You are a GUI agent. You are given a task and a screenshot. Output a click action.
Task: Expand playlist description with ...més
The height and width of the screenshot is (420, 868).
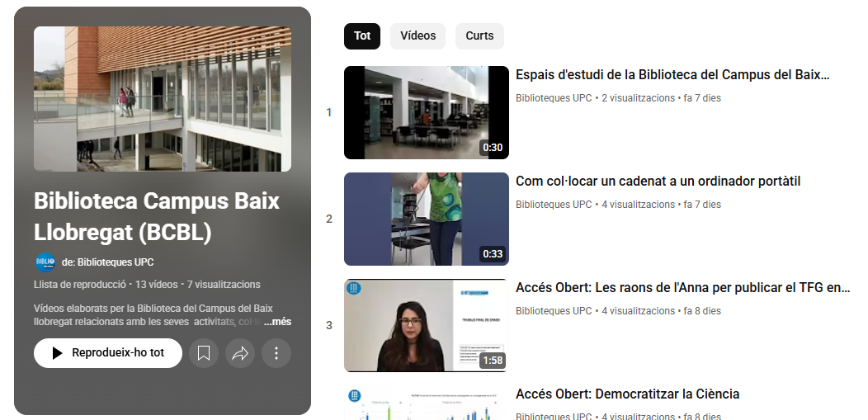tap(277, 322)
